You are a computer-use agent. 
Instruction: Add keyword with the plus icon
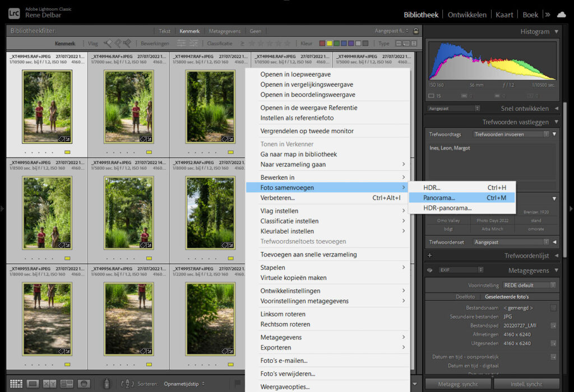point(430,255)
